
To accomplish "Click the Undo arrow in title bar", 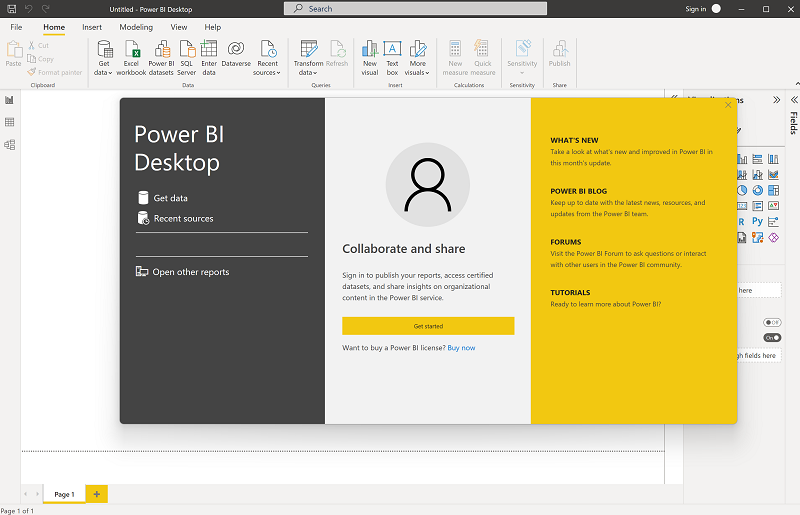I will tap(29, 9).
